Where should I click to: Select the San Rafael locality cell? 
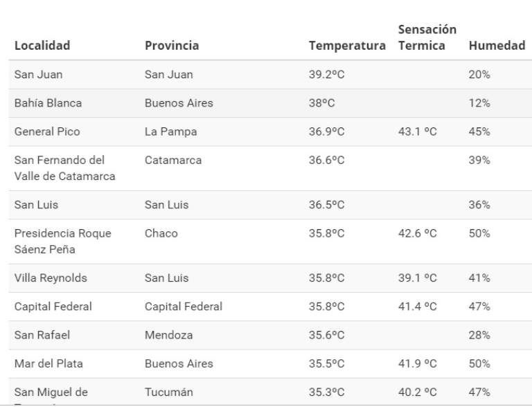pyautogui.click(x=42, y=335)
